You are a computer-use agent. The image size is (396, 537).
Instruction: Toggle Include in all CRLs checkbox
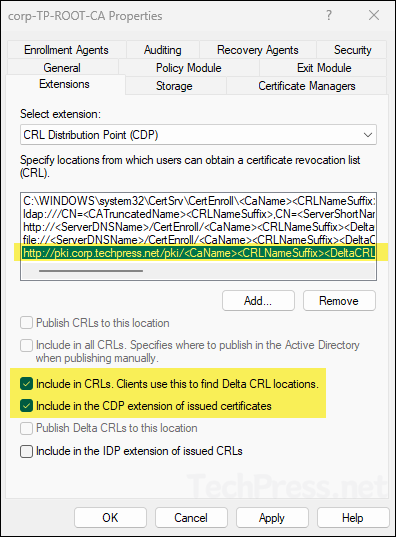(x=26, y=346)
